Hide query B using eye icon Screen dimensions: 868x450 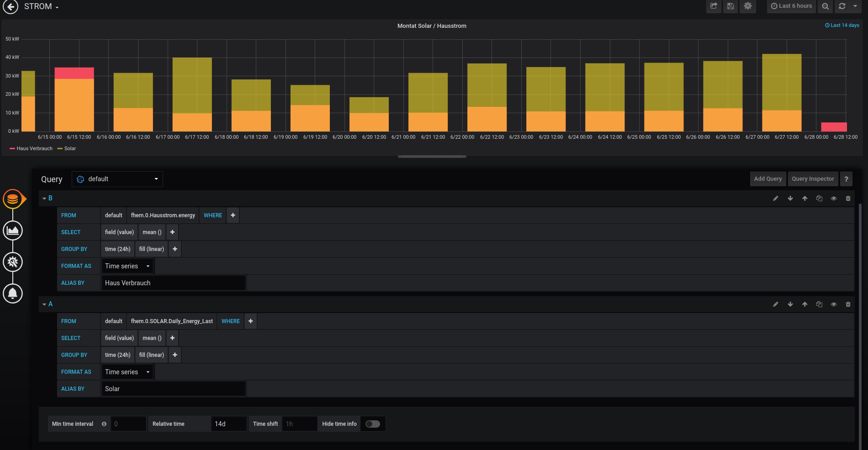834,199
